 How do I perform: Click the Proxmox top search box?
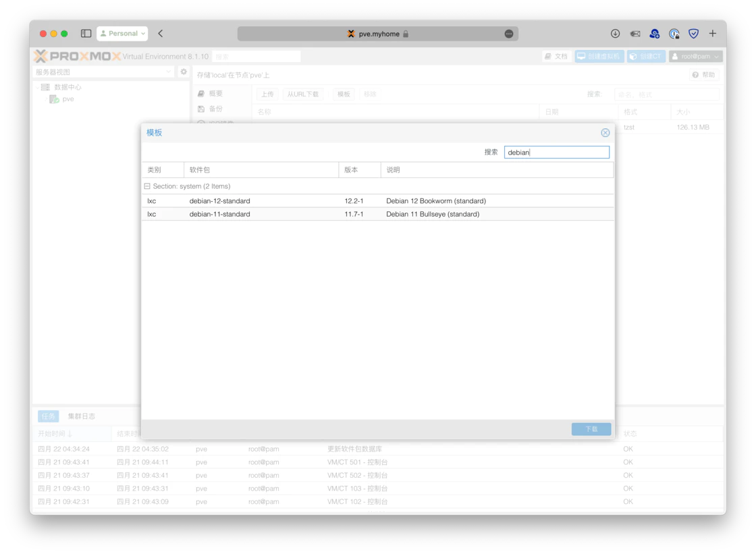(x=256, y=57)
